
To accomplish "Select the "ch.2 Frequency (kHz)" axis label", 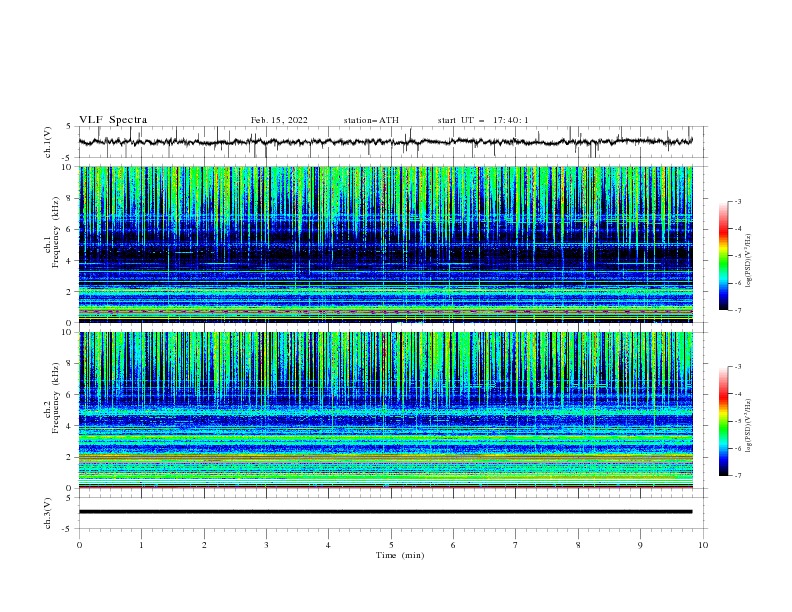I will pyautogui.click(x=52, y=398).
